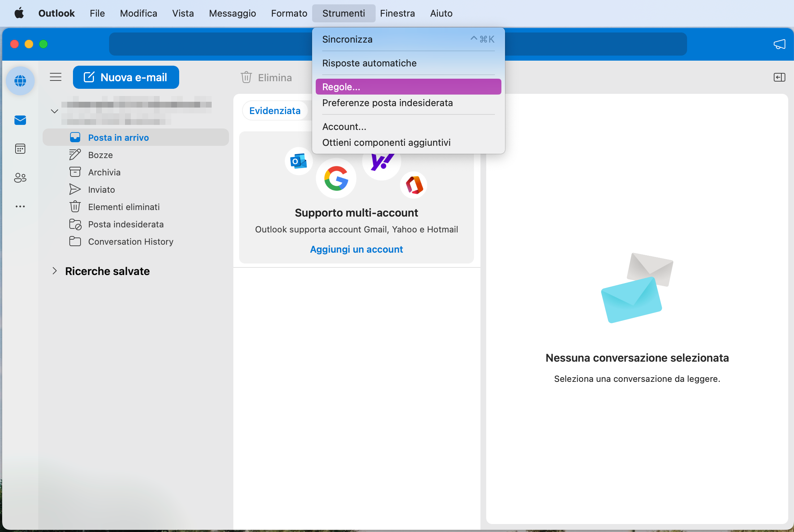Click the blurred account name header
The height and width of the screenshot is (532, 794).
click(x=136, y=111)
